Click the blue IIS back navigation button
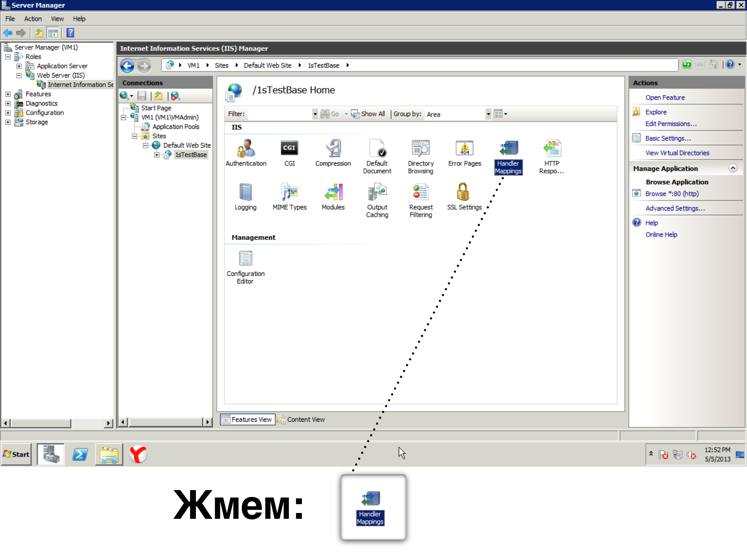The image size is (747, 560). [x=127, y=66]
